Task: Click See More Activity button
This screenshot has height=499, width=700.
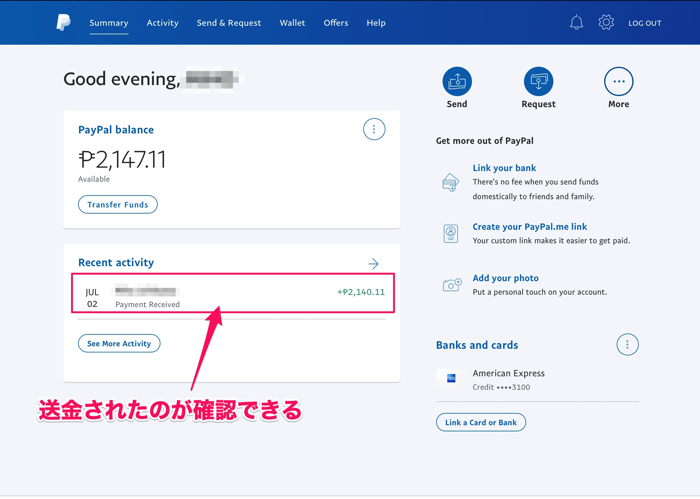Action: pos(119,343)
